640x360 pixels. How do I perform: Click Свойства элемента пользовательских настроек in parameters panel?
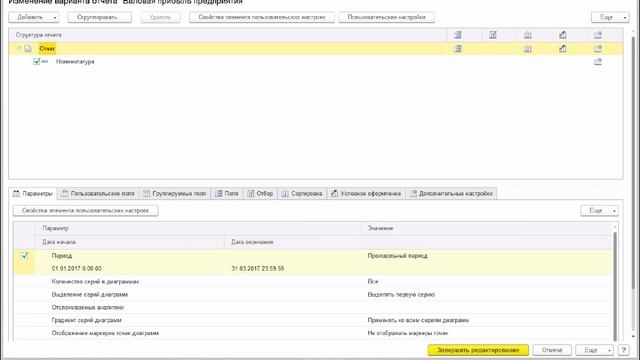coord(86,211)
